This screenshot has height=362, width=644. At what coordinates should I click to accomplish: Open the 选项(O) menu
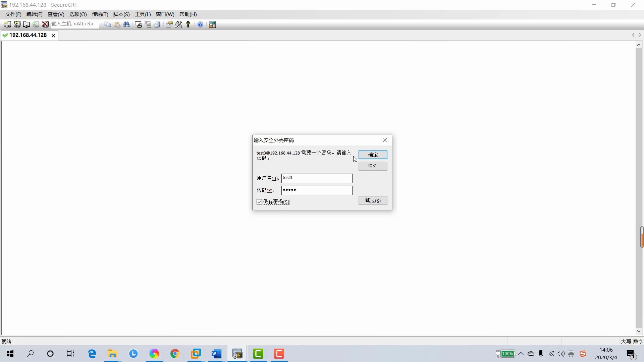(78, 14)
